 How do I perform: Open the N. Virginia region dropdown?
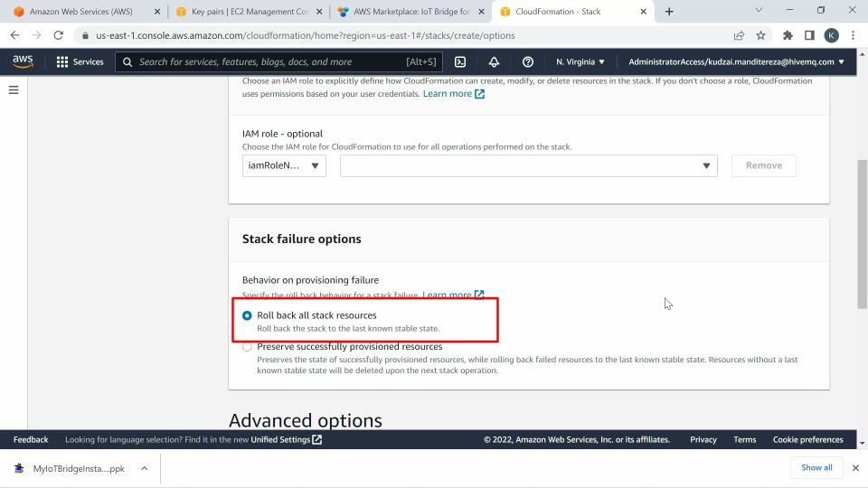[x=580, y=62]
